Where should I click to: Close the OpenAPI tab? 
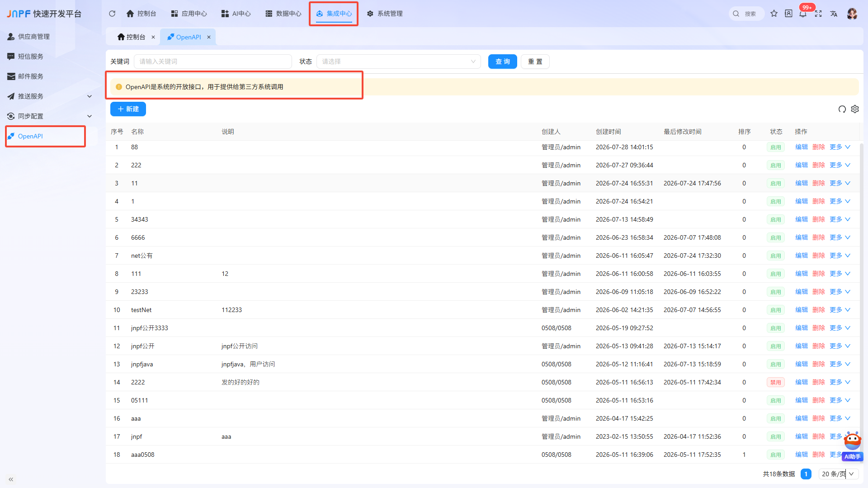[209, 37]
